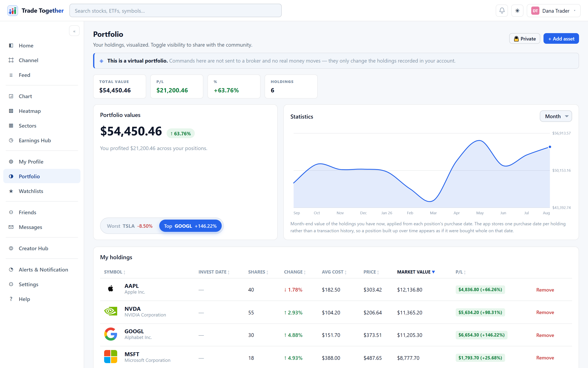Click the Creator Hub target icon
Screen dimensions: 588x368
point(11,248)
